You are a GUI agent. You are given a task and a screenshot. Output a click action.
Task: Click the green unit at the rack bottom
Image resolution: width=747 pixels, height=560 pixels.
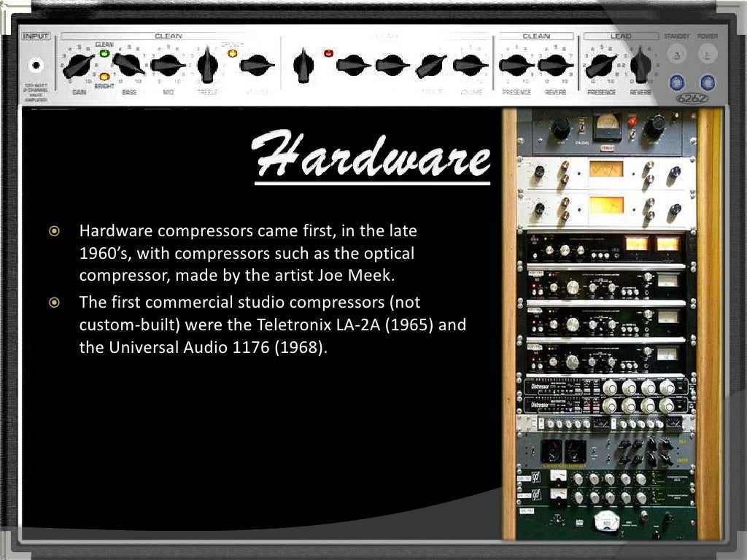pos(606,522)
